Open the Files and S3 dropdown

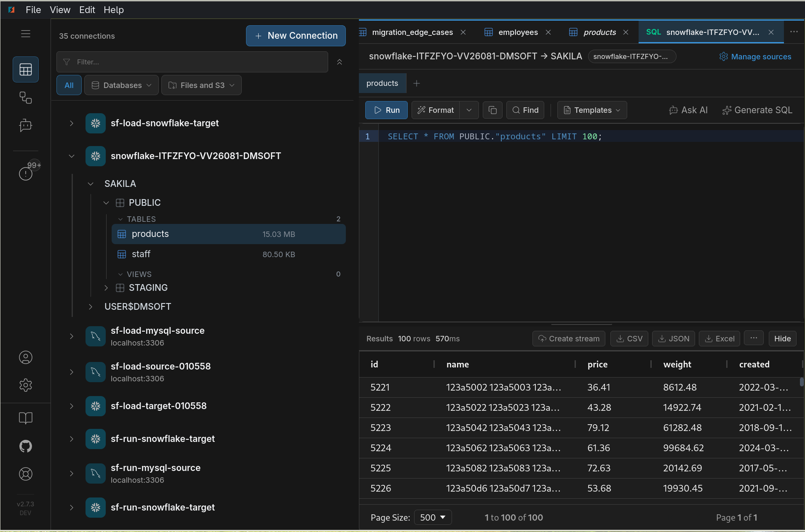[x=201, y=85]
